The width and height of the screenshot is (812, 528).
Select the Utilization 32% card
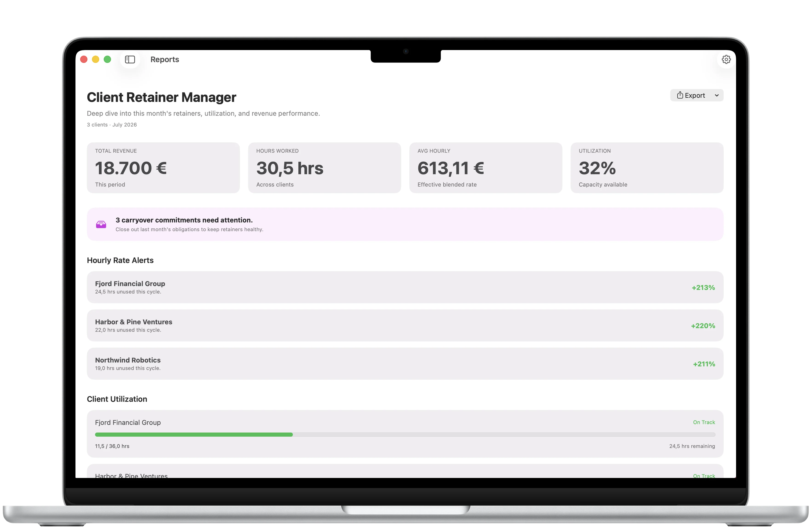(x=647, y=168)
